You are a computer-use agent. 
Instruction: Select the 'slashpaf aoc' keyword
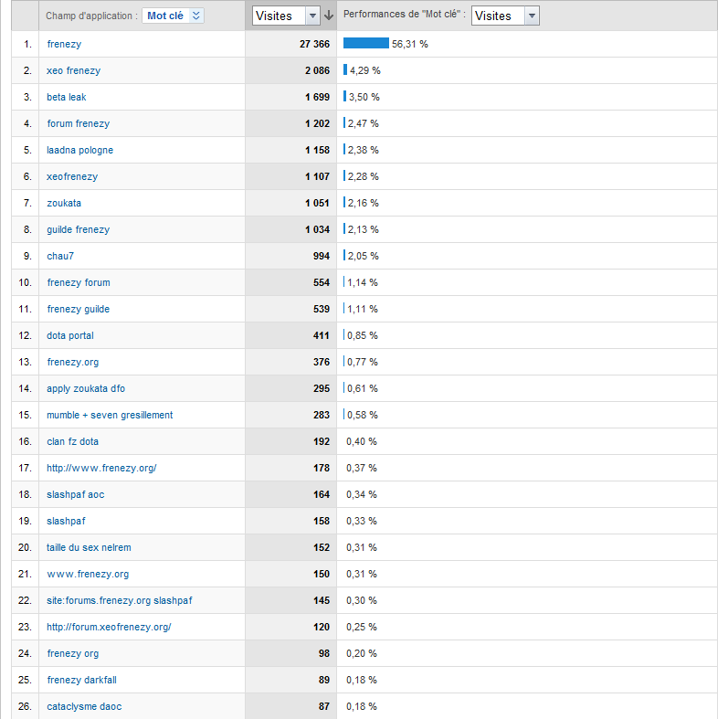(76, 494)
